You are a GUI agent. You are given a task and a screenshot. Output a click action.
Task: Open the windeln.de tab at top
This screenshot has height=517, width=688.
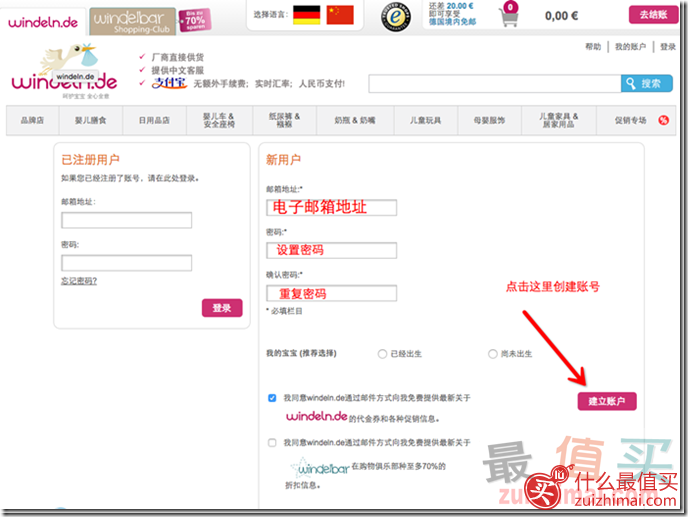[43, 22]
